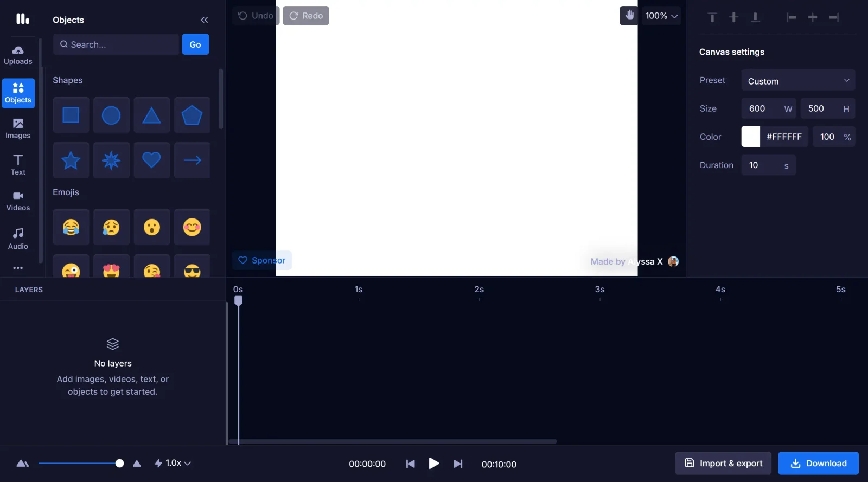Click the timeline zoom out mountains icon
The height and width of the screenshot is (482, 868).
coord(22,464)
